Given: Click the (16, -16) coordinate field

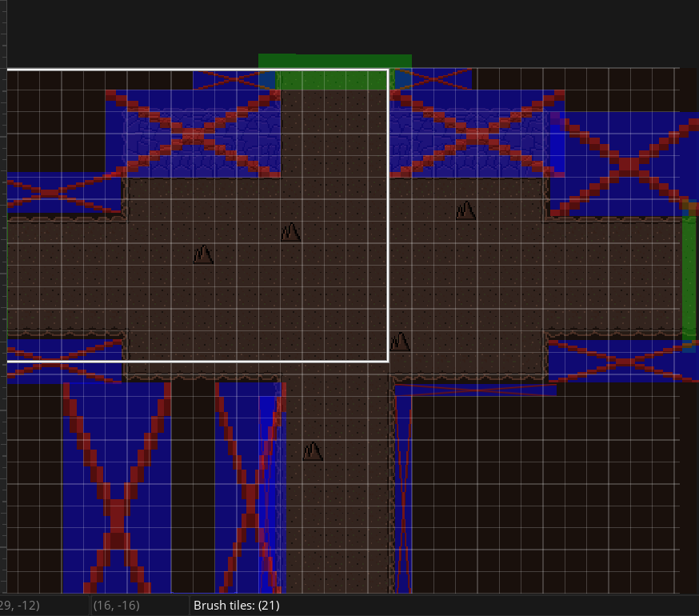Looking at the screenshot, I should 116,606.
